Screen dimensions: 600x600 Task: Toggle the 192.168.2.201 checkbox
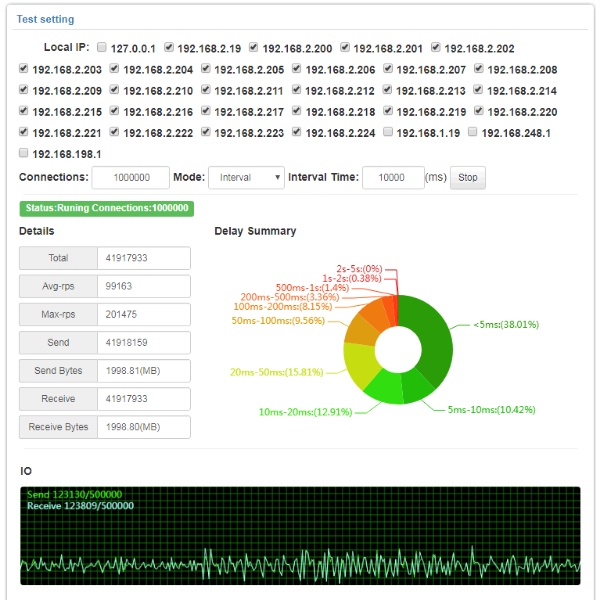[x=345, y=47]
